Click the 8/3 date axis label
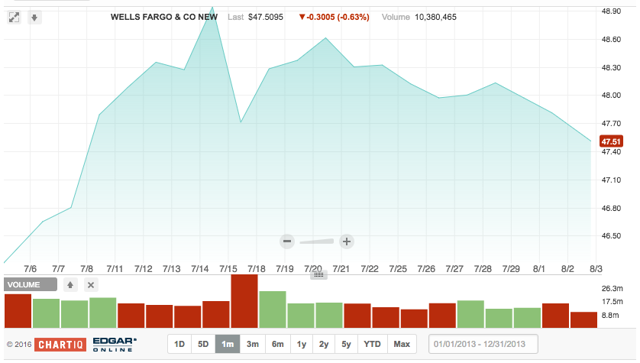 pyautogui.click(x=596, y=269)
